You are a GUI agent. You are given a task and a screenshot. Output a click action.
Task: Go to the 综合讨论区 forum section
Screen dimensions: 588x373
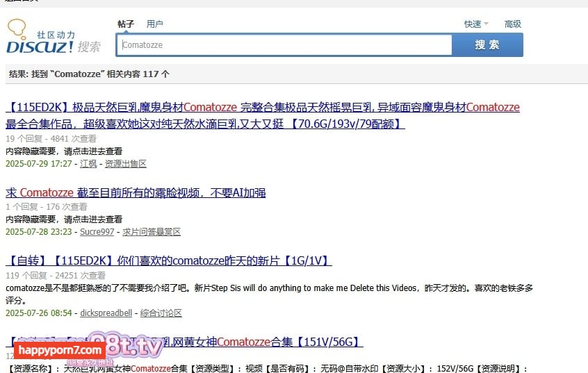161,313
